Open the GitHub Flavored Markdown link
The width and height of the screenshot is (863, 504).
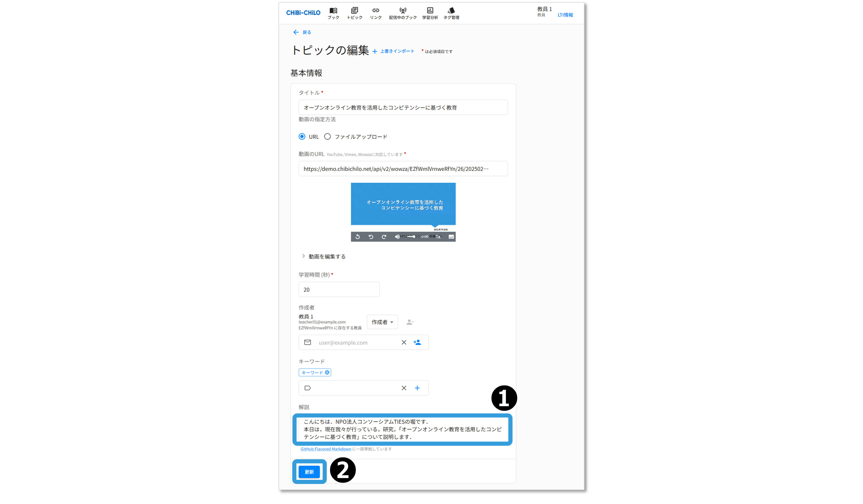click(326, 449)
